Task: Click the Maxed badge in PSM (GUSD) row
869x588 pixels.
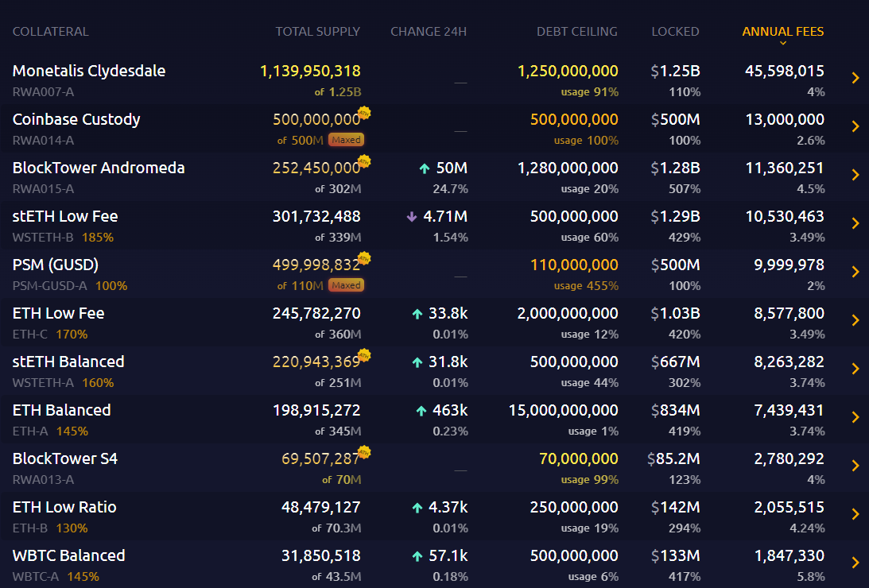Action: click(x=347, y=285)
